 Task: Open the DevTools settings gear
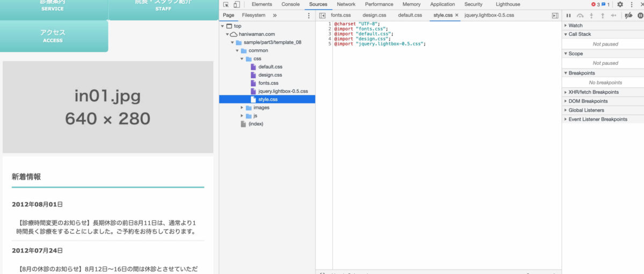pyautogui.click(x=620, y=4)
